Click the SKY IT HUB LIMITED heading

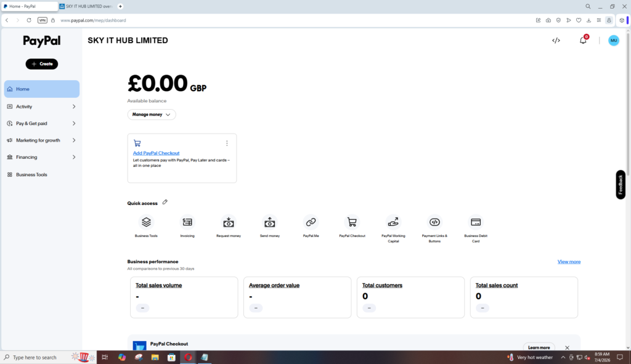coord(128,40)
